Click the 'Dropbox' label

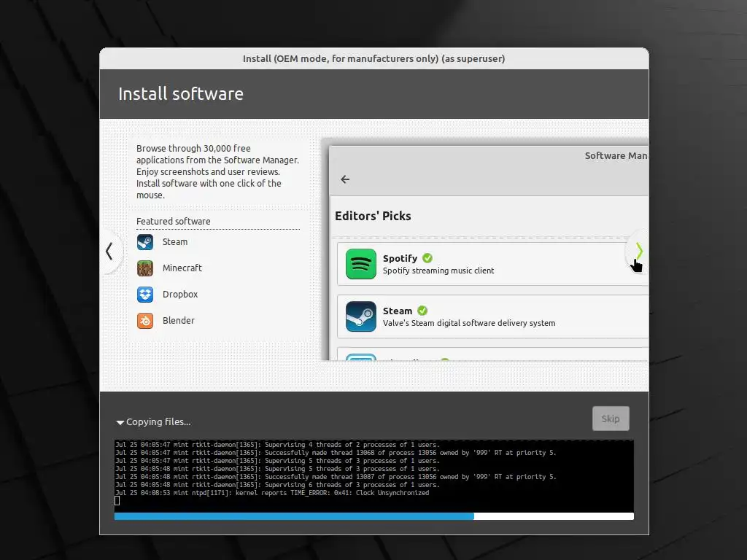coord(180,295)
